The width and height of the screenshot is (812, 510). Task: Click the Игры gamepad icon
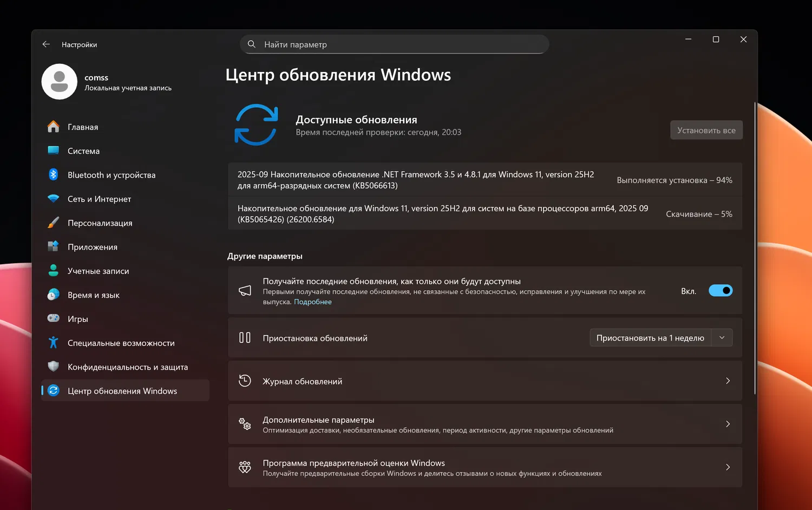tap(53, 318)
